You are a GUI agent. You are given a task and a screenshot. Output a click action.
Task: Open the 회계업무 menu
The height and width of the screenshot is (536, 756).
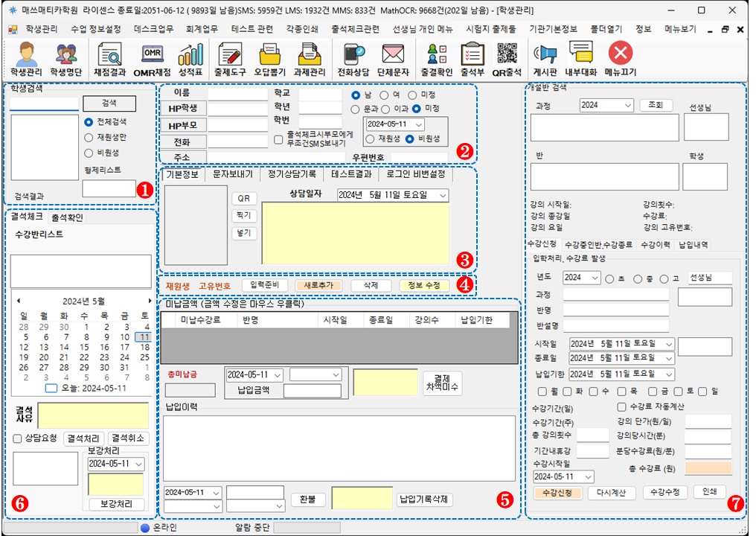tap(201, 29)
